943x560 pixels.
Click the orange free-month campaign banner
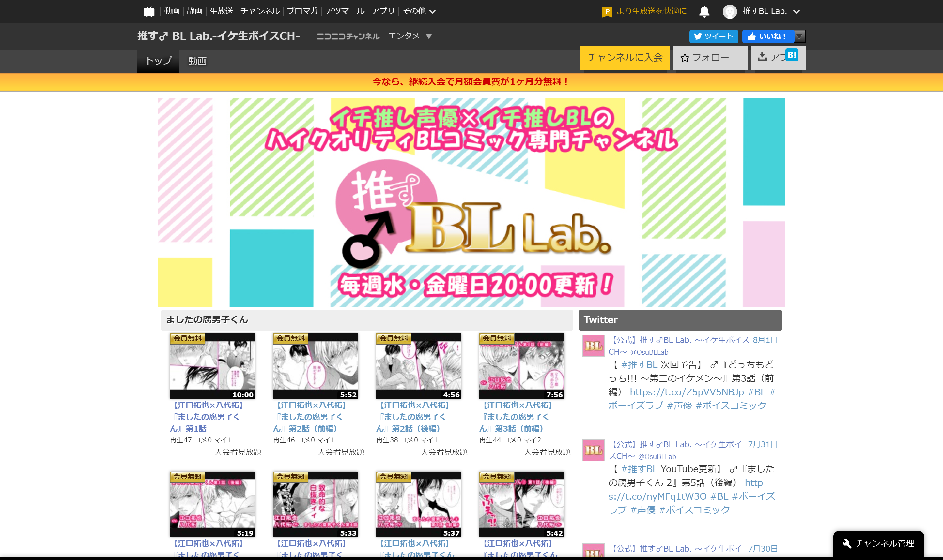tap(471, 81)
